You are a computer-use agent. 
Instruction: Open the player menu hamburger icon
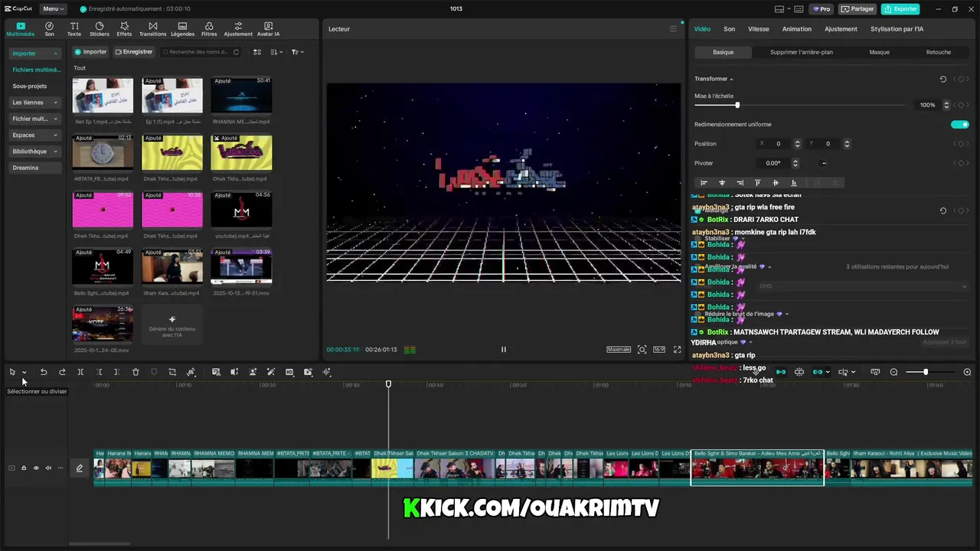(673, 29)
